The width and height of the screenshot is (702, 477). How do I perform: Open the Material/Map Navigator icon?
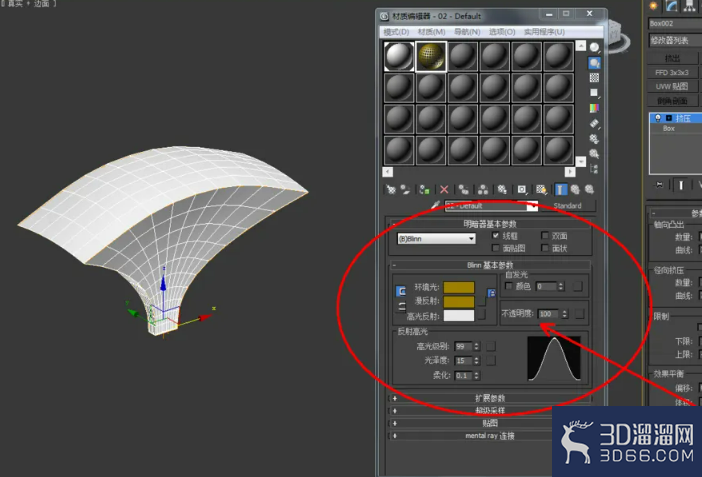pyautogui.click(x=594, y=169)
